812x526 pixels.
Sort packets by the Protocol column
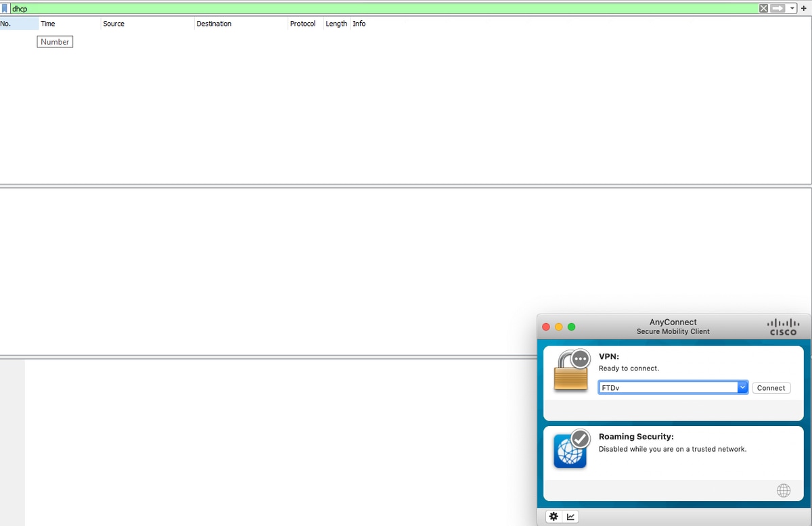(305, 24)
